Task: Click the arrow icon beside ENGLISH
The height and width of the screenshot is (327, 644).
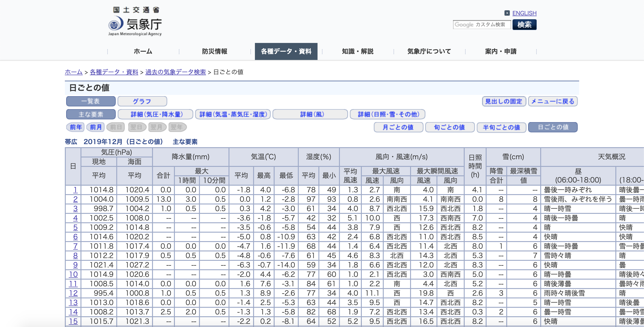Action: (x=507, y=13)
